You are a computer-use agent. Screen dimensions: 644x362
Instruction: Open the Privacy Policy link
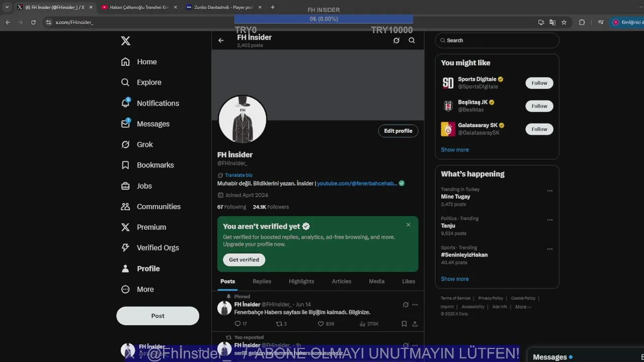coord(491,298)
